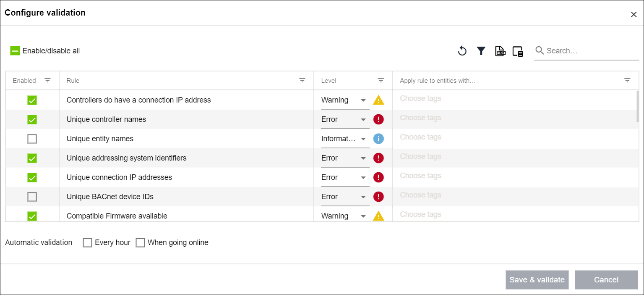This screenshot has width=644, height=295.
Task: Open Level dropdown for Compatible Firmware available
Action: [x=345, y=216]
